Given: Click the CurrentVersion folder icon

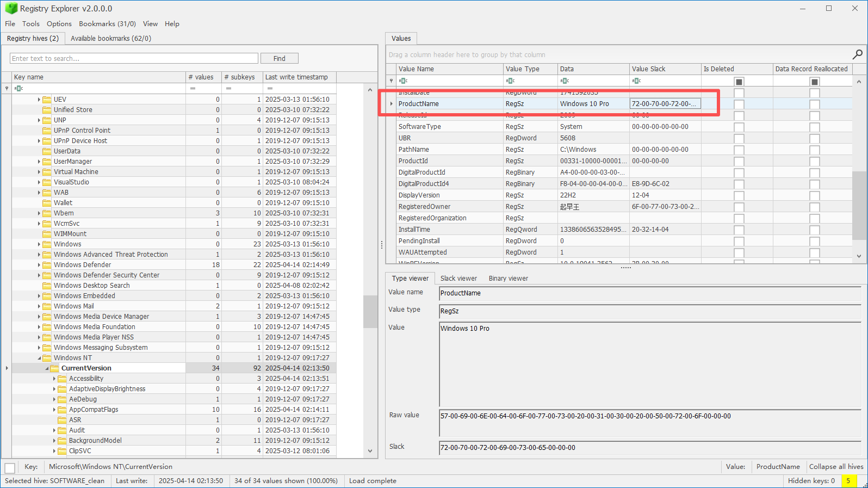Looking at the screenshot, I should point(54,368).
